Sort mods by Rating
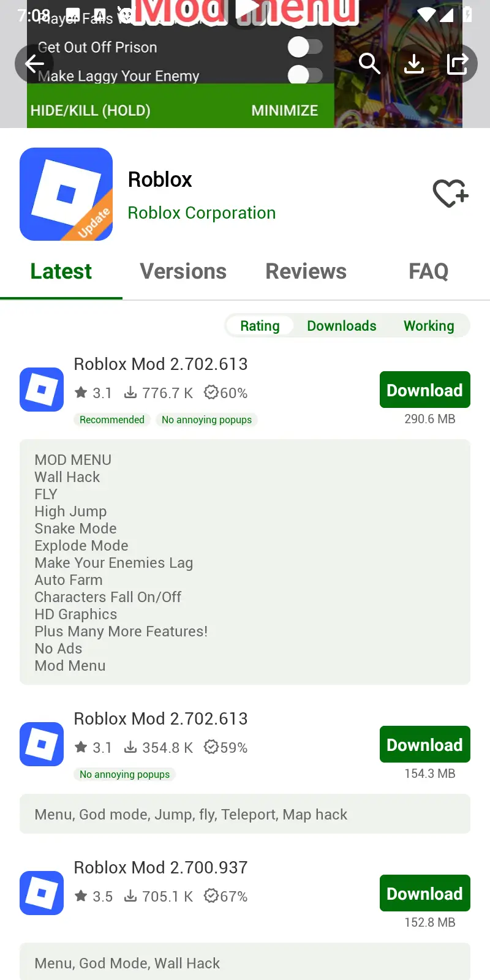 [260, 326]
